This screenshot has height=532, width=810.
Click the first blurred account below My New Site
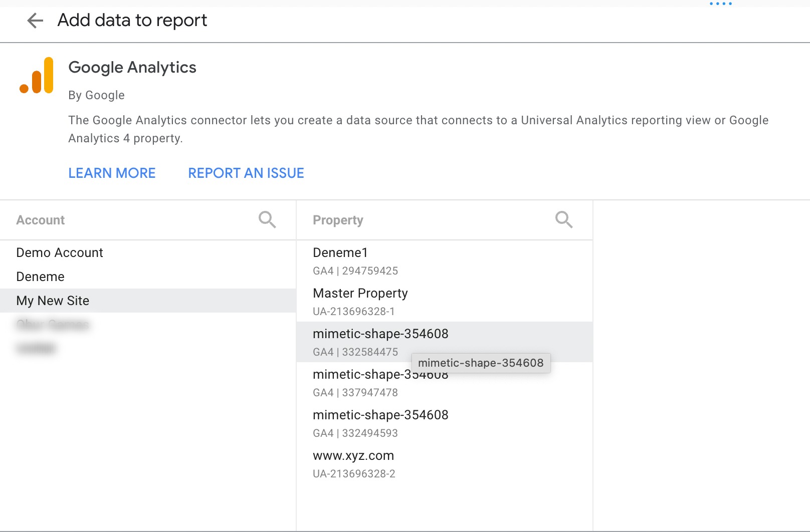coord(148,325)
